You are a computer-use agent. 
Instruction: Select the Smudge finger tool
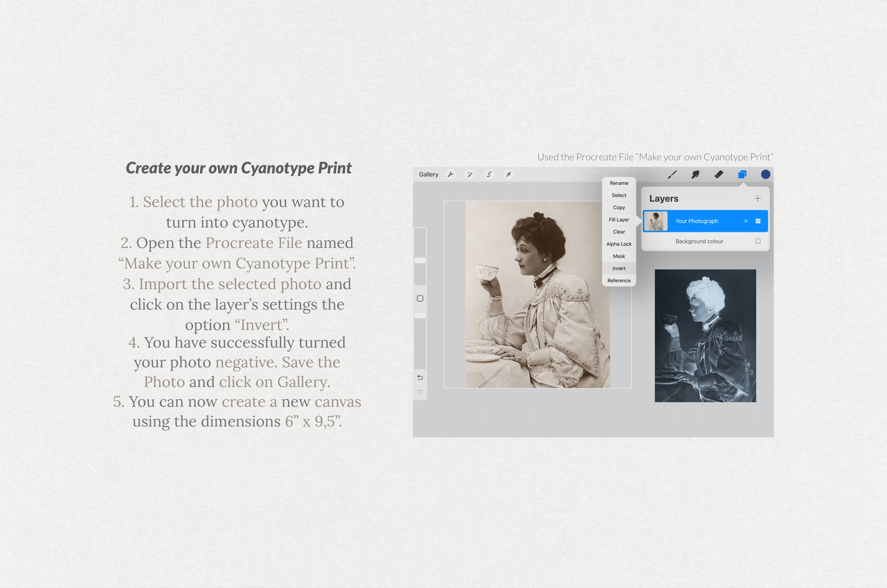point(695,174)
